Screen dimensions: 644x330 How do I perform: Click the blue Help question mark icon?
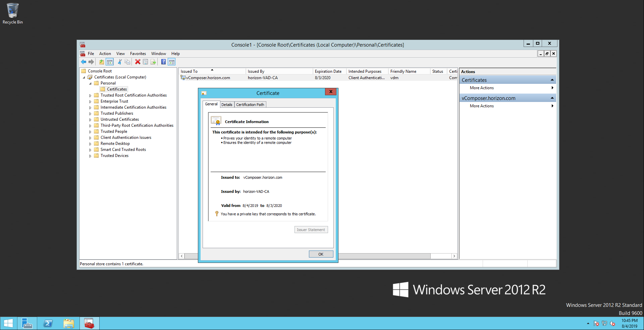coord(163,62)
